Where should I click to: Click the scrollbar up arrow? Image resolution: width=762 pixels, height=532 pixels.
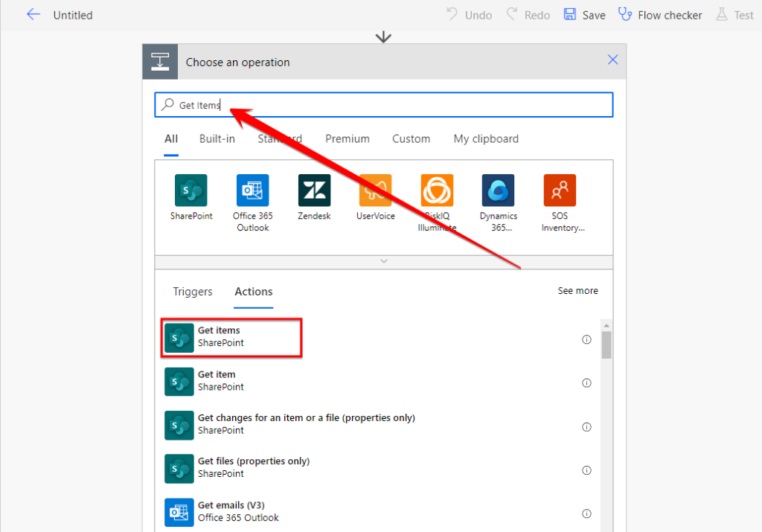pos(606,325)
